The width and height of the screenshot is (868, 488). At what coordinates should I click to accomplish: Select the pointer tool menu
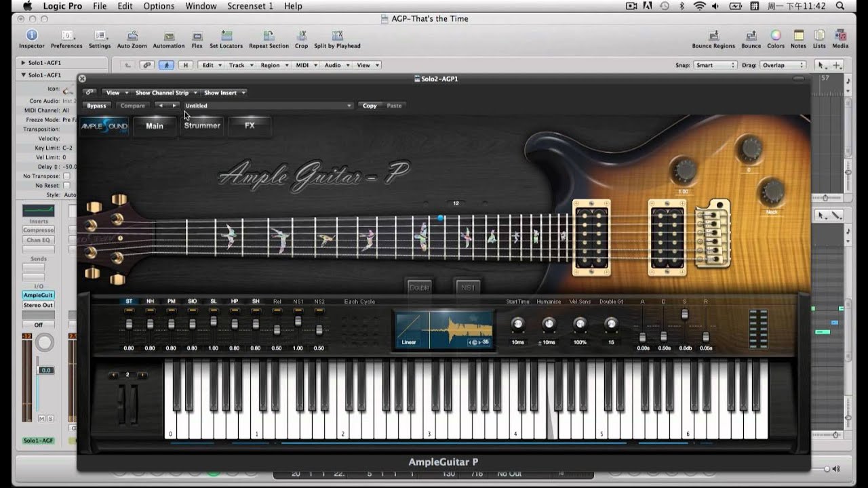point(821,65)
